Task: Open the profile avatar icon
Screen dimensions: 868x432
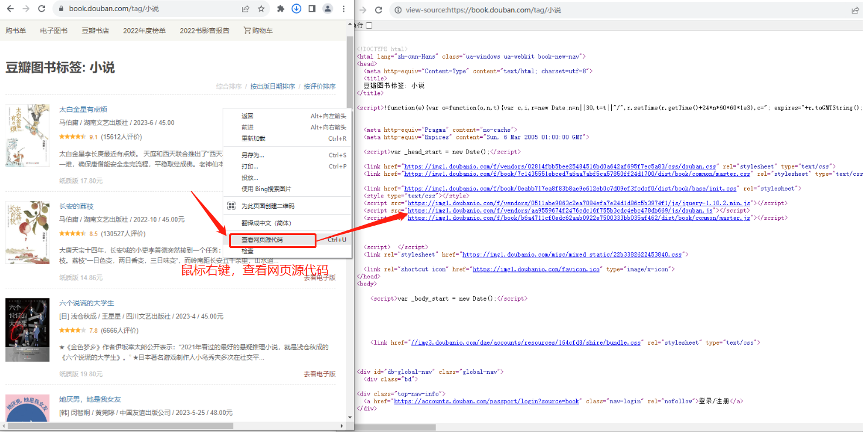Action: pyautogui.click(x=328, y=9)
